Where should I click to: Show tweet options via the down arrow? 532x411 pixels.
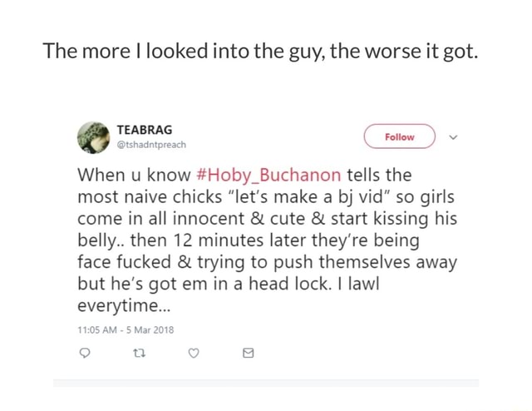[453, 137]
